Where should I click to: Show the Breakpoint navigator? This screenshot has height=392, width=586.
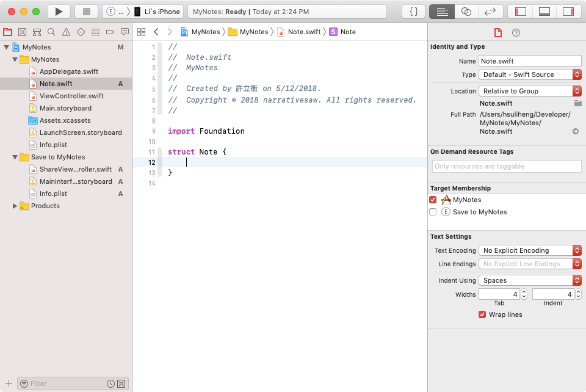point(110,32)
